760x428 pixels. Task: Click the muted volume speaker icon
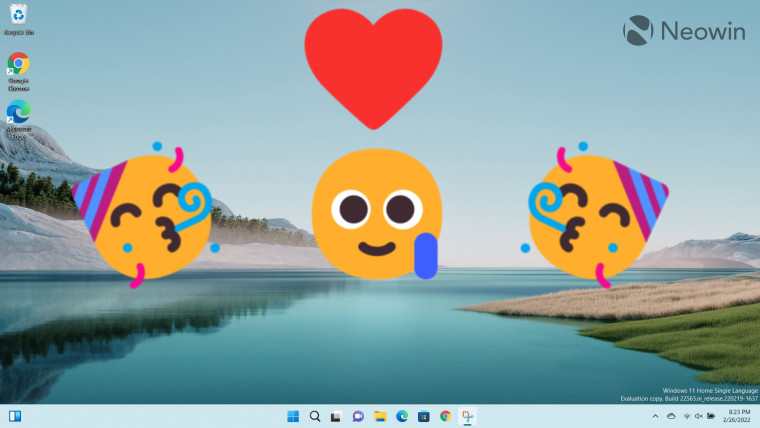coord(698,416)
